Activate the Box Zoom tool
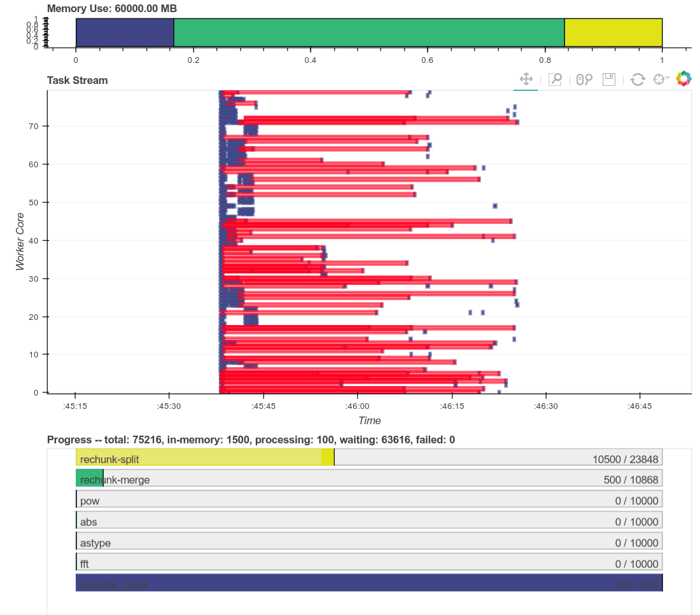 pos(555,79)
